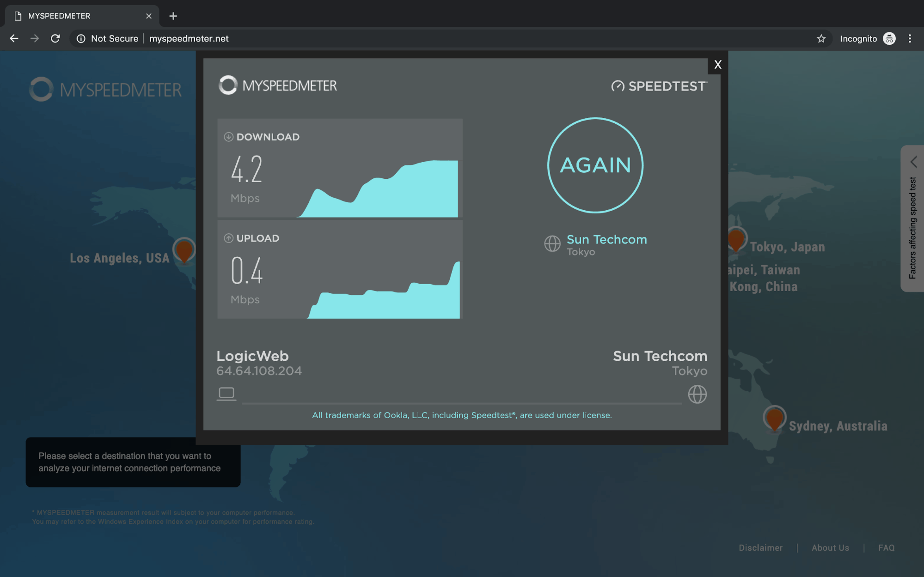Click the 64.64.108.204 IP address text
Screen dimensions: 924x577
pos(259,371)
